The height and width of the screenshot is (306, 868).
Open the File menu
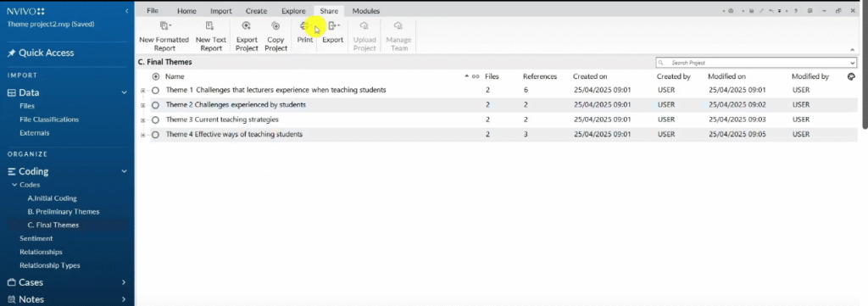tap(153, 11)
